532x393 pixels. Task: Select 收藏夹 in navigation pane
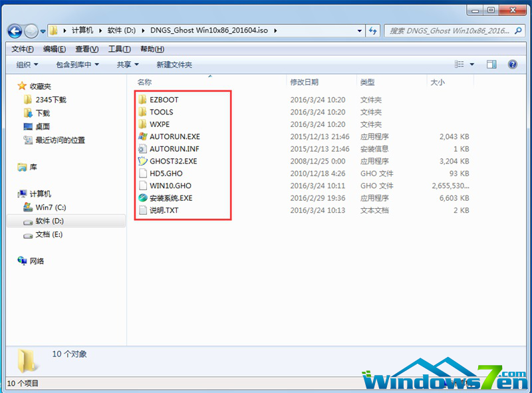click(x=40, y=86)
